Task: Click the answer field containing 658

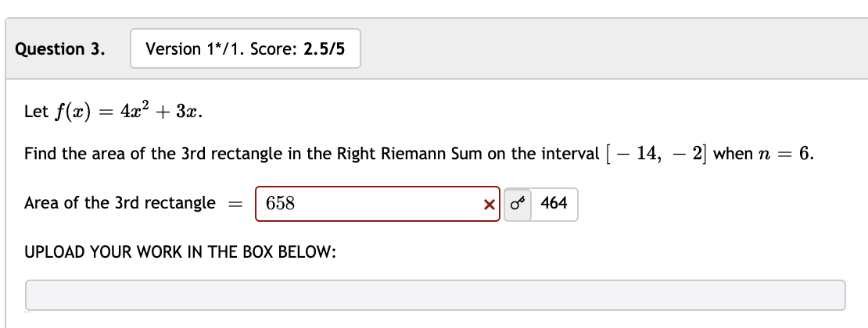Action: 368,204
